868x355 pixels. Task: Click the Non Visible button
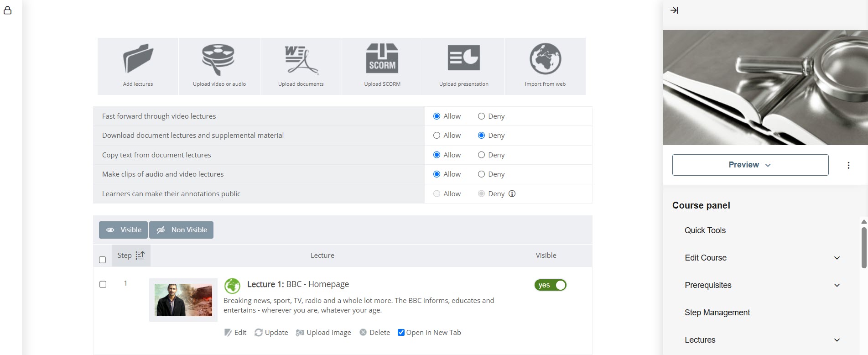click(x=182, y=230)
